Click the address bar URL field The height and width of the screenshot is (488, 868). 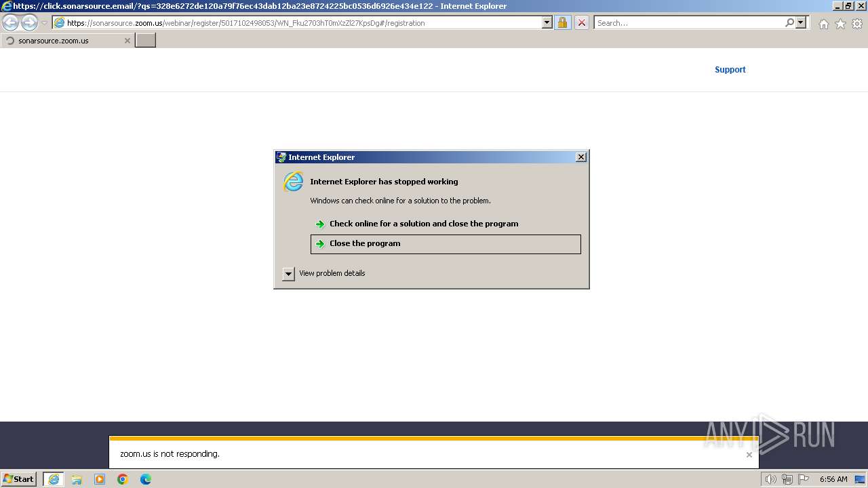point(302,23)
